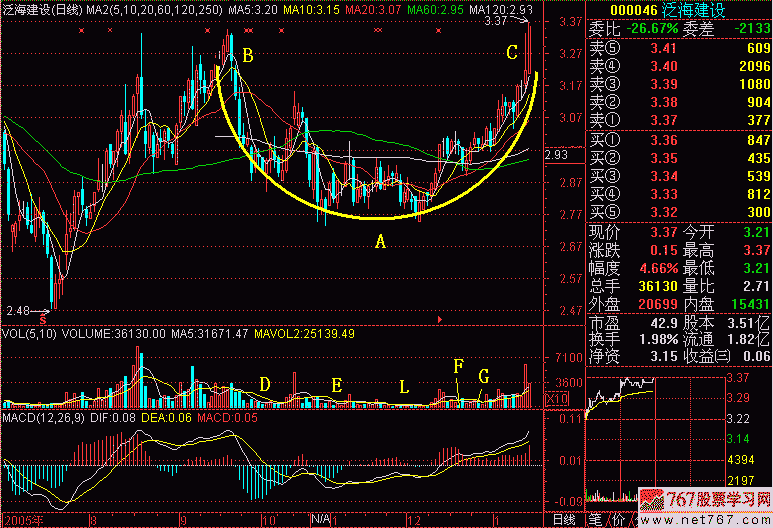Click the yellow letter B annotation
Screen dimensions: 773x528
pos(247,56)
